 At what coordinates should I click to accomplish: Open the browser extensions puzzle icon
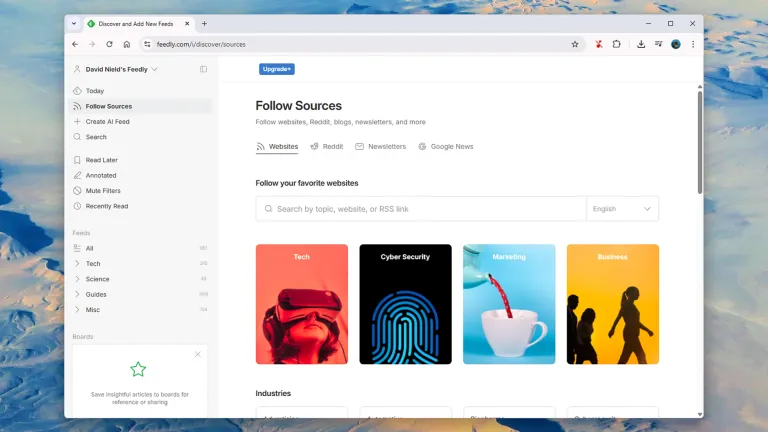tap(616, 44)
